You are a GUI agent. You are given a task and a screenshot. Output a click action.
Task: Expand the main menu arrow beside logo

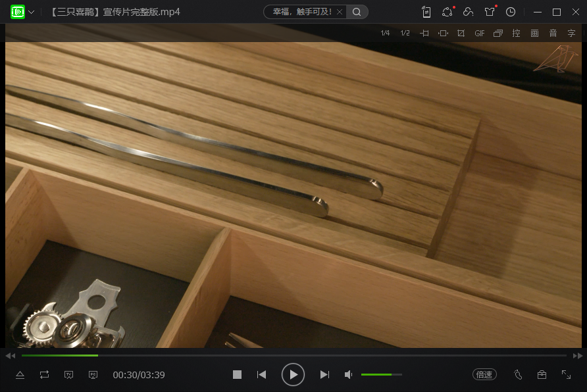click(x=32, y=12)
